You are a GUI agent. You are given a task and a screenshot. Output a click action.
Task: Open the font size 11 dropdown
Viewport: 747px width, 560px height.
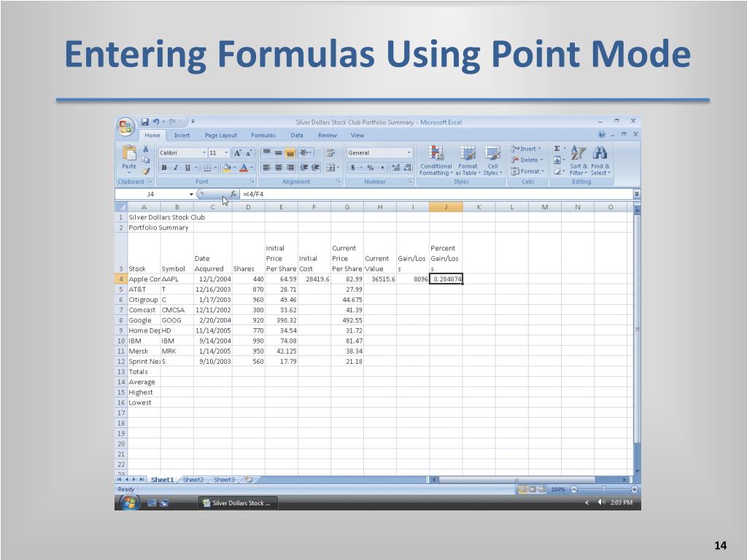pos(226,153)
